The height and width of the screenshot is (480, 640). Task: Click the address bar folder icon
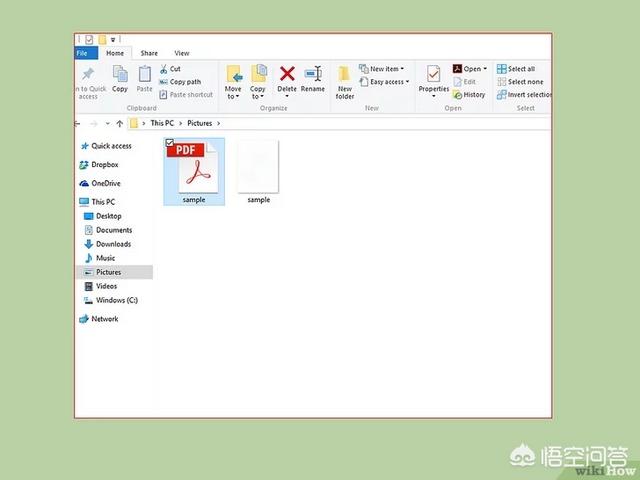tap(134, 123)
